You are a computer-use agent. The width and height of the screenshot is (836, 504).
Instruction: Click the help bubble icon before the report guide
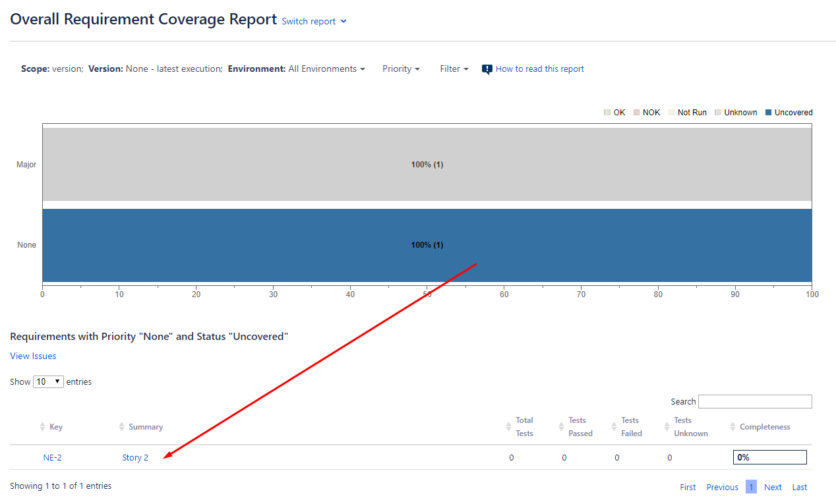(487, 69)
